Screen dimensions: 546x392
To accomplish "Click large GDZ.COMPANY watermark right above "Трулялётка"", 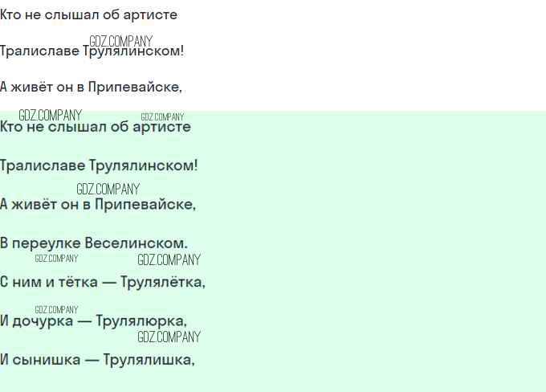I will point(169,259).
